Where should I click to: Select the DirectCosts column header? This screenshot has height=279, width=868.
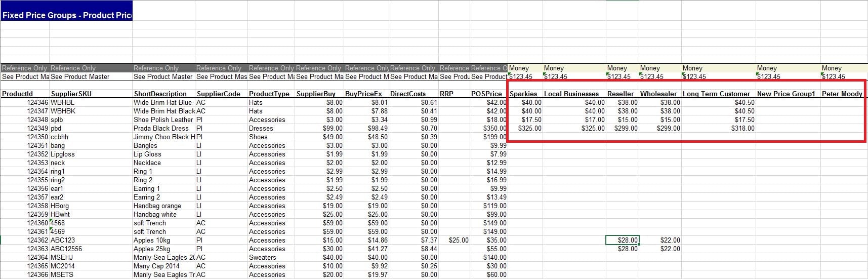point(414,94)
